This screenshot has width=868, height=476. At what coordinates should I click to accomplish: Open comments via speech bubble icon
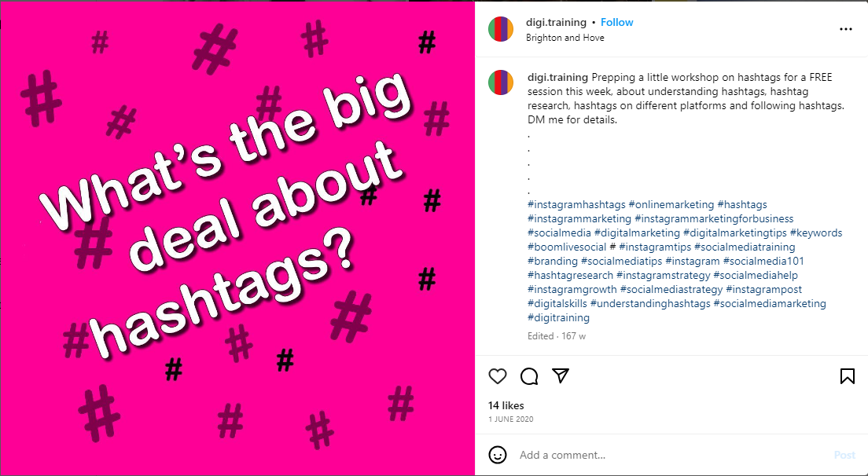pos(529,376)
